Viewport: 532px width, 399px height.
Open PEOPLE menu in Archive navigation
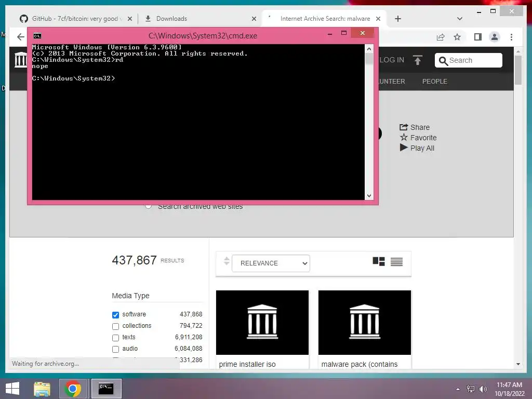tap(435, 82)
